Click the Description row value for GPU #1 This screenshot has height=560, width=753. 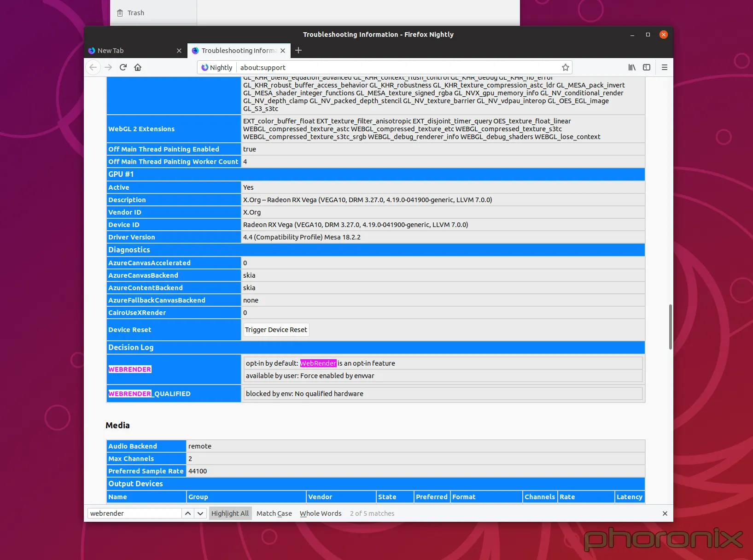tap(368, 200)
